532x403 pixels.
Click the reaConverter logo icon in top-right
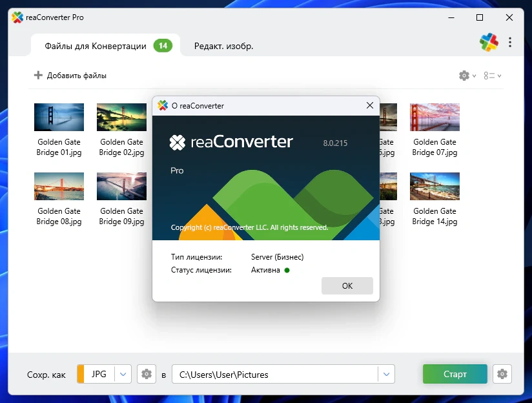489,43
